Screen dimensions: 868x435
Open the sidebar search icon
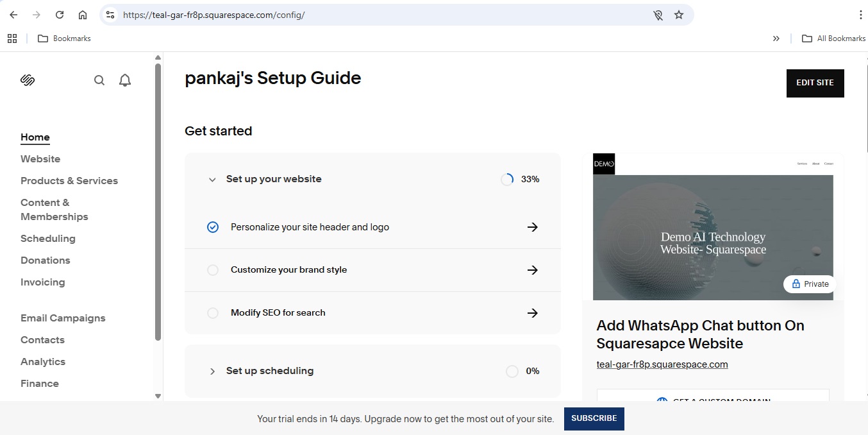tap(99, 80)
